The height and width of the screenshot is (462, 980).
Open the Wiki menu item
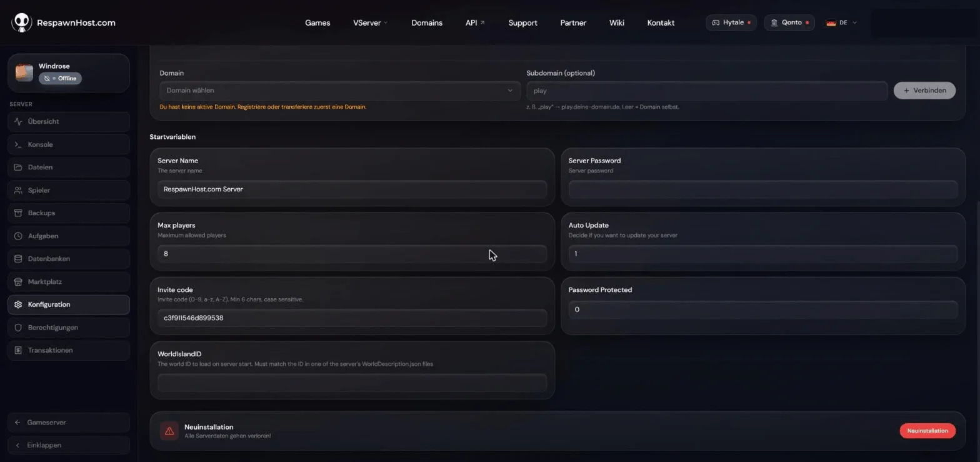tap(617, 23)
